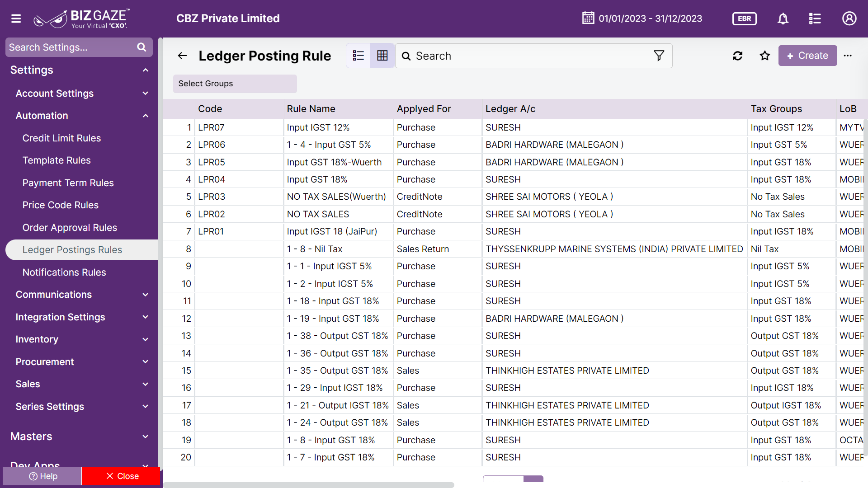Collapse the Settings section
Image resolution: width=868 pixels, height=488 pixels.
(x=146, y=70)
